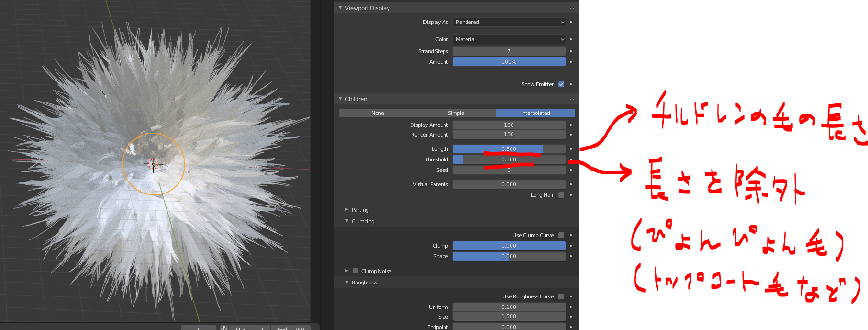Screen dimensions: 868x330
Task: Expand the Clump Noise subpanel arrow
Action: pyautogui.click(x=347, y=271)
